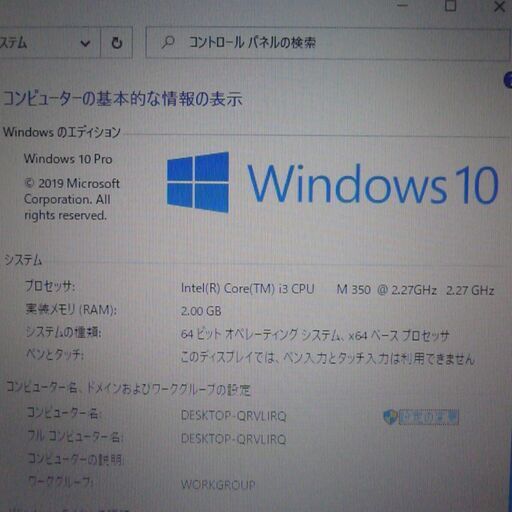Select the '2.00 GB' RAM value

click(x=201, y=311)
